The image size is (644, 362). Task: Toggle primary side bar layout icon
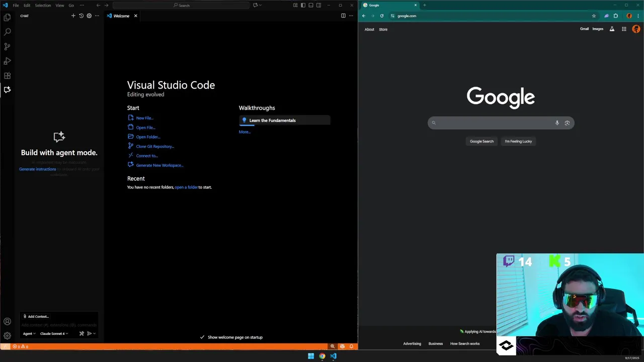[x=303, y=5]
